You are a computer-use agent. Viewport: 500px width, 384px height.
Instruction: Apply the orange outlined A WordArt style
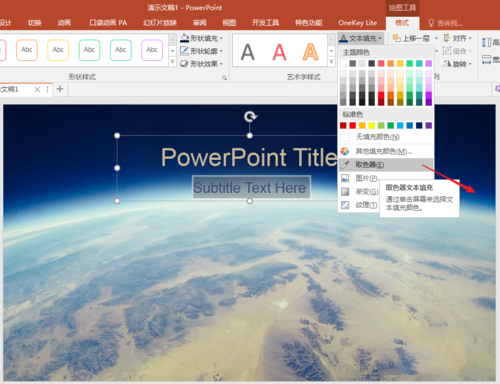(x=310, y=52)
